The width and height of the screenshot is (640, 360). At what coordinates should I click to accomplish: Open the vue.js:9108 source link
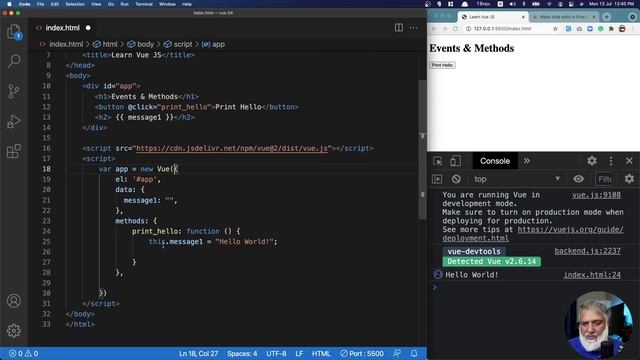596,195
